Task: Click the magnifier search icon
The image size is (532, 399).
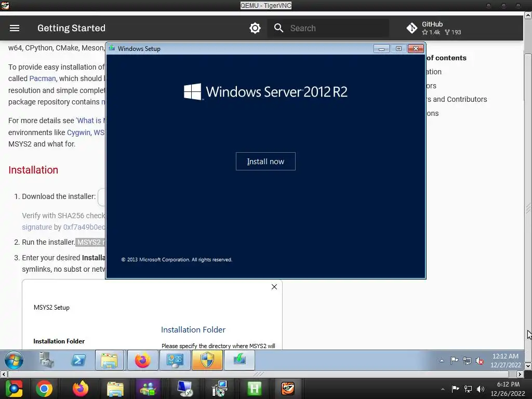Action: 278,28
